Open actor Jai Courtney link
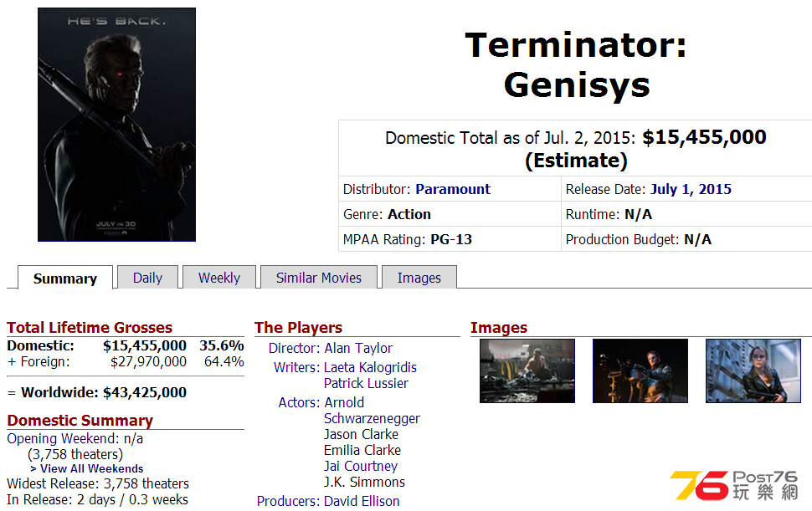The height and width of the screenshot is (511, 812). pos(361,466)
